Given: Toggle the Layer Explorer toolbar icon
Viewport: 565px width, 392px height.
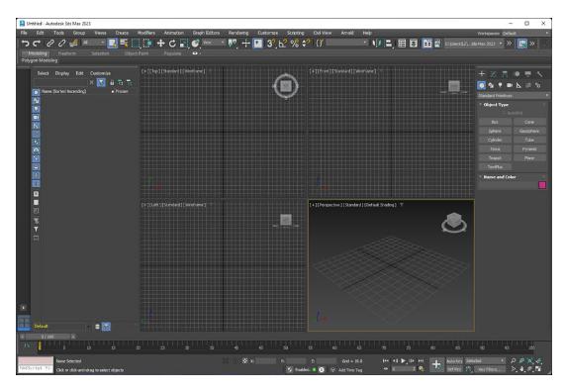Looking at the screenshot, I should [414, 44].
